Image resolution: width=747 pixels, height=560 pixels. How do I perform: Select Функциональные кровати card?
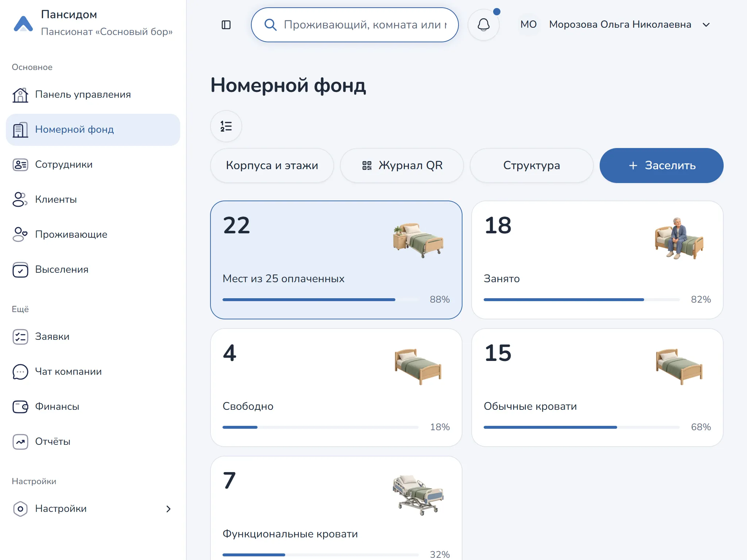[x=336, y=508]
